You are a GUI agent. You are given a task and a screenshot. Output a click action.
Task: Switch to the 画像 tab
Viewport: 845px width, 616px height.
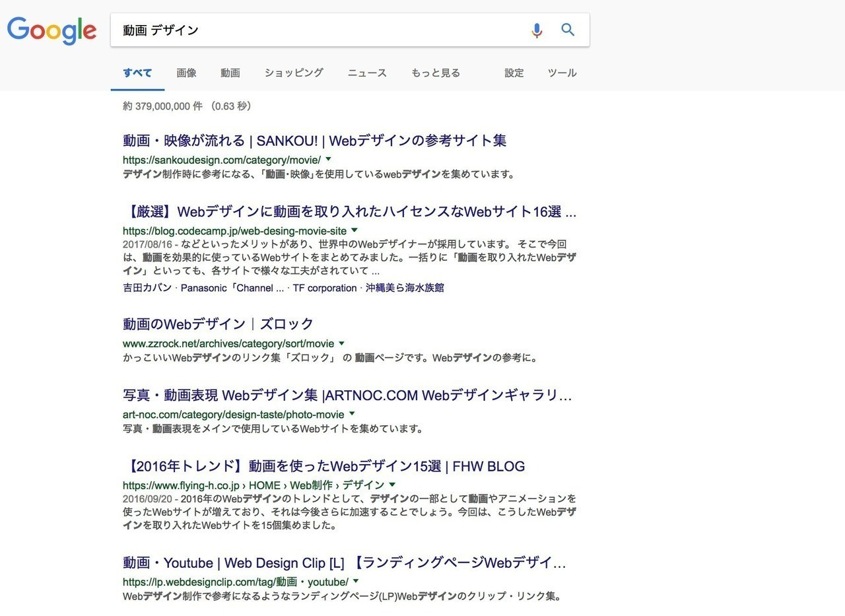click(x=186, y=73)
